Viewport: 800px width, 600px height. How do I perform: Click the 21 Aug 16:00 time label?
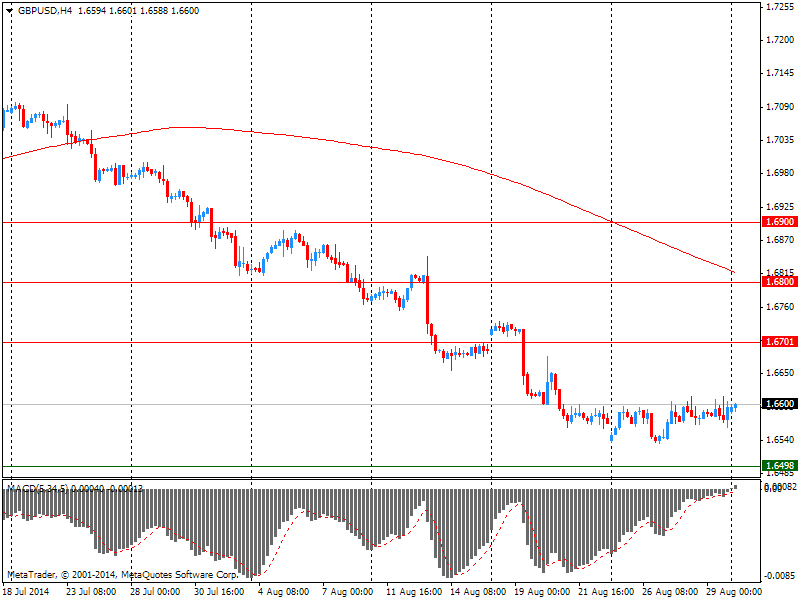(x=606, y=592)
